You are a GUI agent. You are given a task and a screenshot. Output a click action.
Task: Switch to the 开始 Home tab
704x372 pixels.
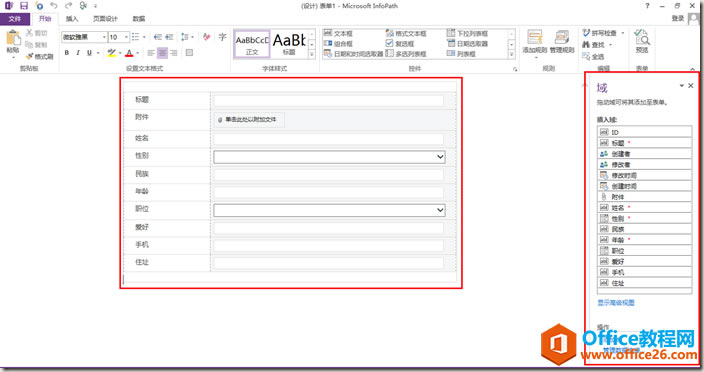click(x=45, y=18)
